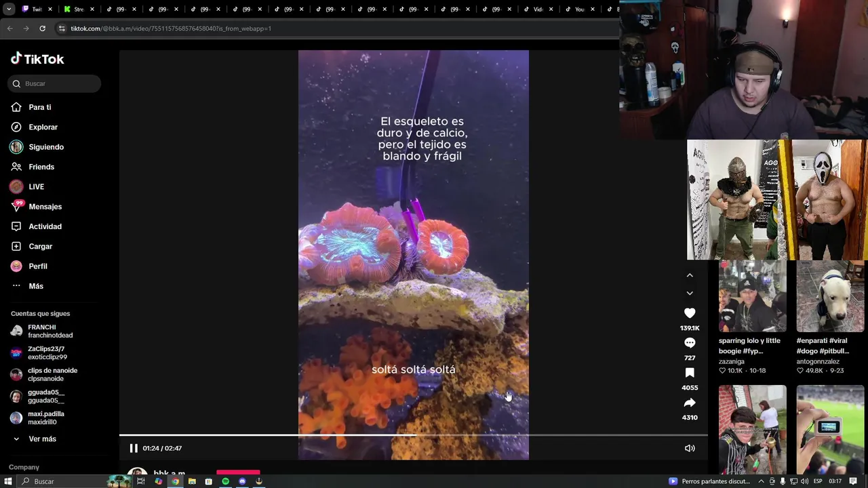Switch to the Kick Stre browser tab
This screenshot has width=868, height=488.
click(x=78, y=9)
